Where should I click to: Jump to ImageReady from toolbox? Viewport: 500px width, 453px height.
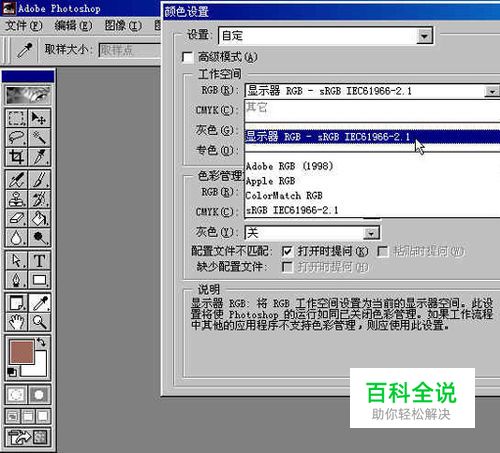[x=28, y=437]
